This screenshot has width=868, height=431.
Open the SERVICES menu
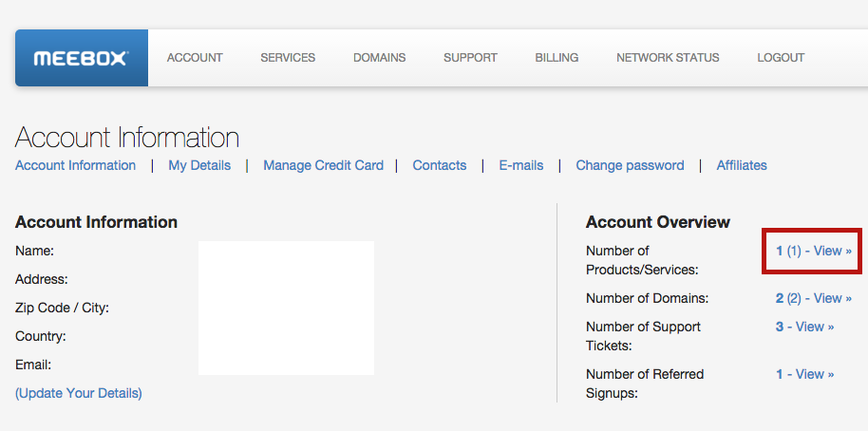[288, 58]
